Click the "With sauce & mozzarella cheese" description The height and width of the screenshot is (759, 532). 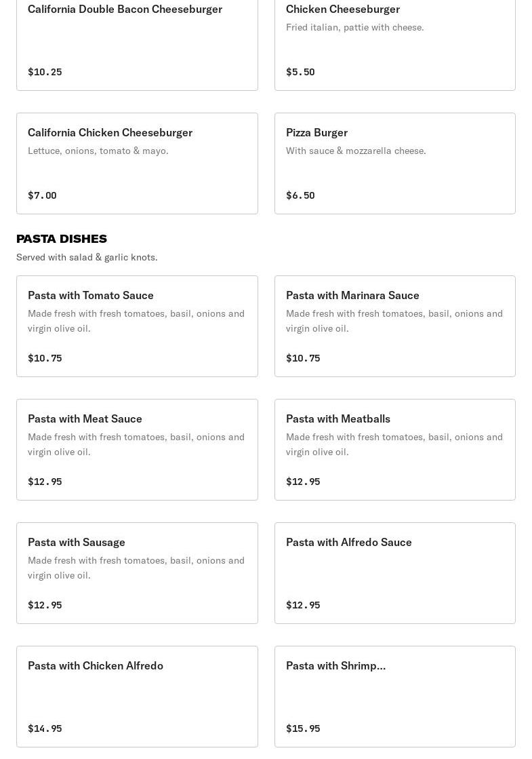pyautogui.click(x=356, y=151)
